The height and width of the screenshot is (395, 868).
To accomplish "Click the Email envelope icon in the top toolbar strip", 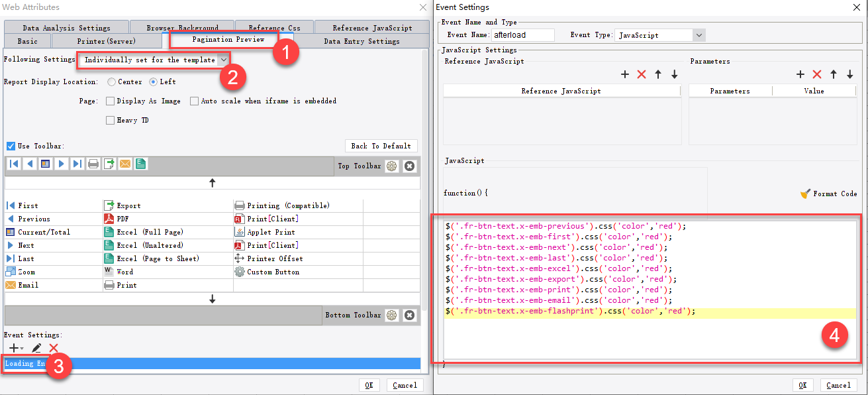I will pos(125,164).
